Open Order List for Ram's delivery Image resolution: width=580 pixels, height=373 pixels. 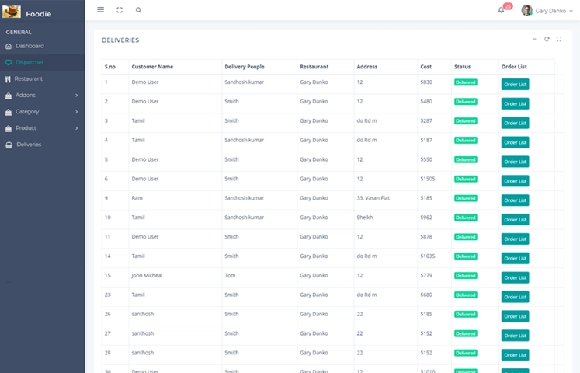click(x=515, y=200)
